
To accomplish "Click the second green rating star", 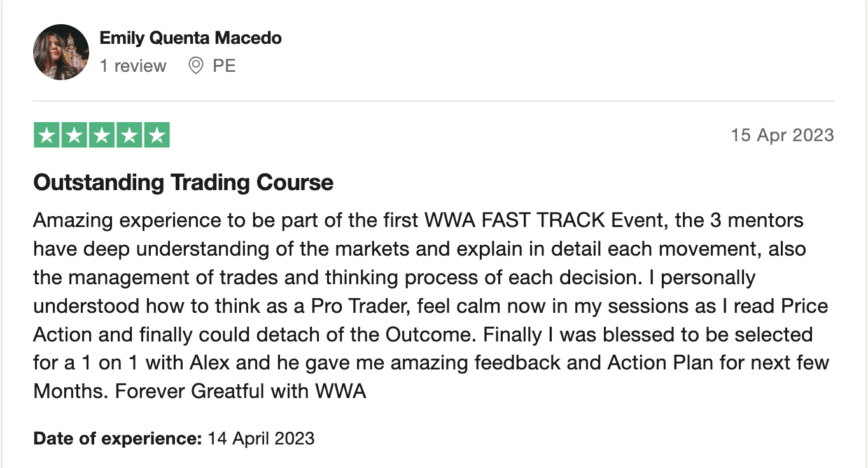I will tap(74, 135).
